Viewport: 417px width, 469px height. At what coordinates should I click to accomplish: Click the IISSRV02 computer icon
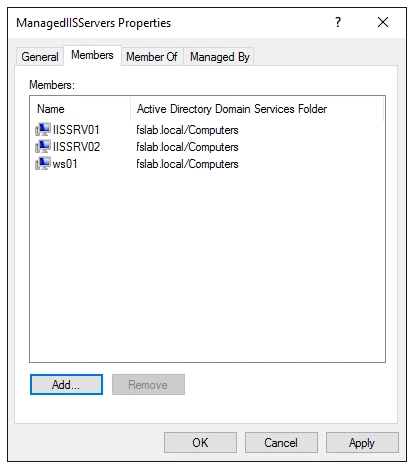(x=43, y=147)
